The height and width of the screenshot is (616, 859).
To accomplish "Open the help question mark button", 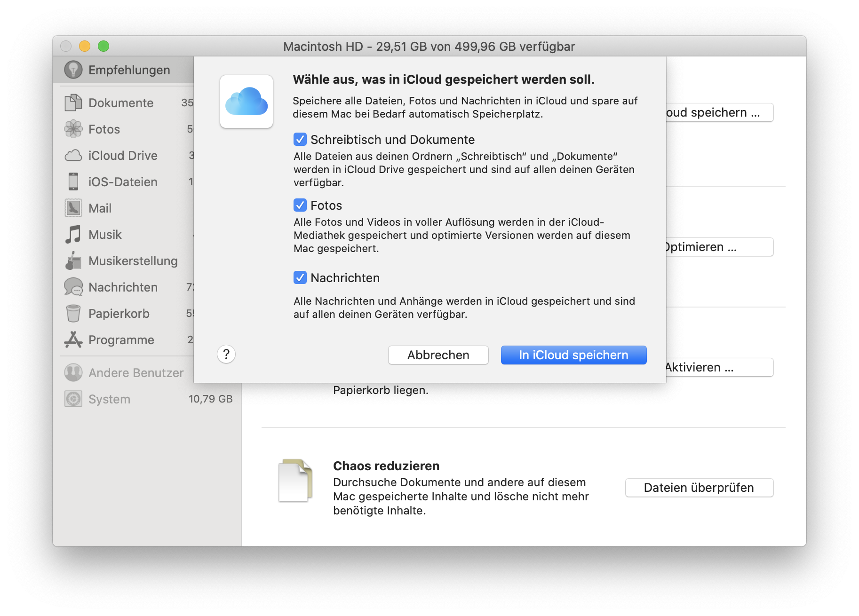I will click(x=226, y=354).
